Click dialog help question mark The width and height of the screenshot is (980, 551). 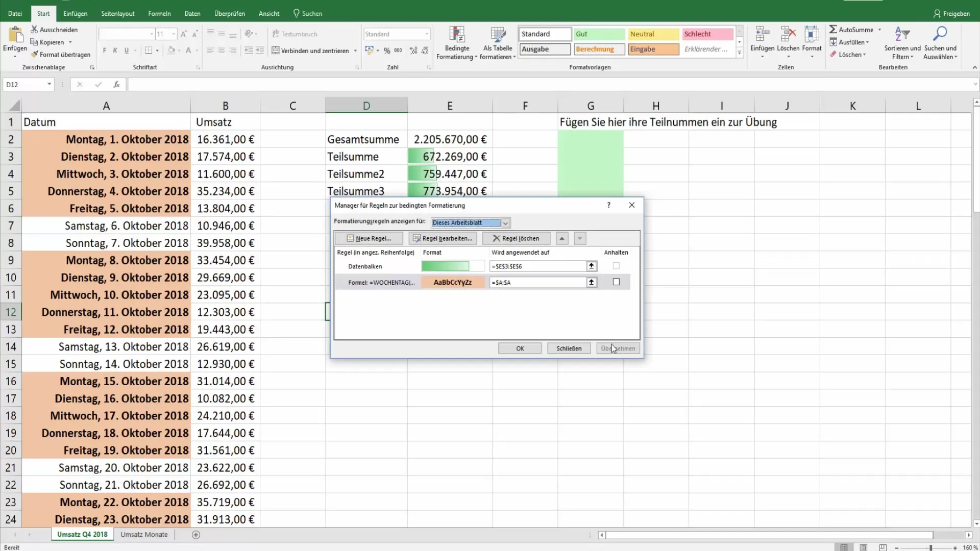608,205
